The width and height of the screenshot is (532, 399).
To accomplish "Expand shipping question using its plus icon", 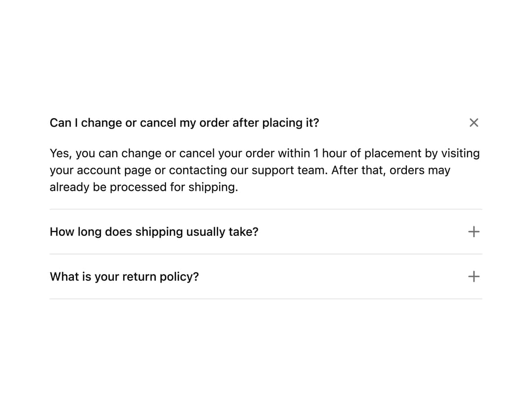I will click(474, 232).
